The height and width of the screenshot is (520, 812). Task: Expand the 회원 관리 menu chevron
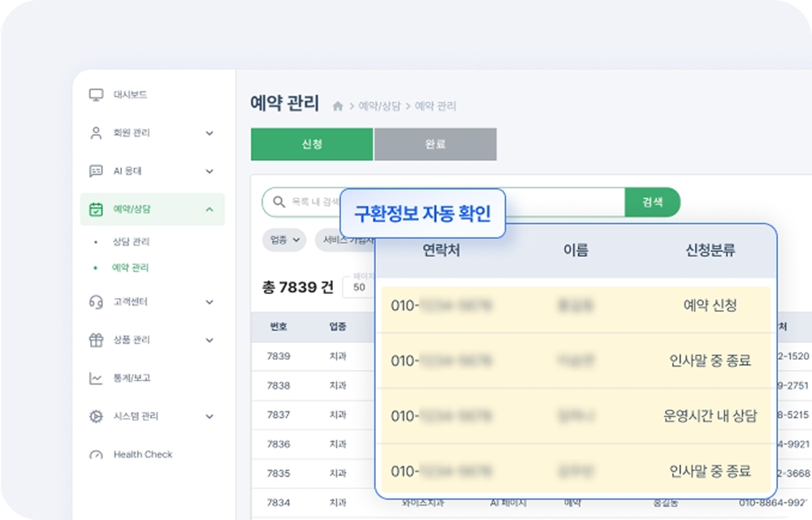click(x=209, y=133)
